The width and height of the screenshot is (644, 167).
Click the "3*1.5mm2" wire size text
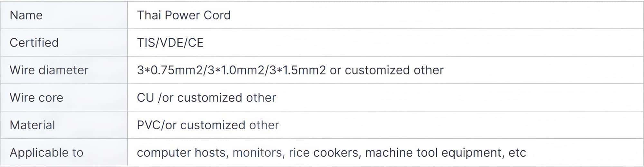[x=298, y=70]
